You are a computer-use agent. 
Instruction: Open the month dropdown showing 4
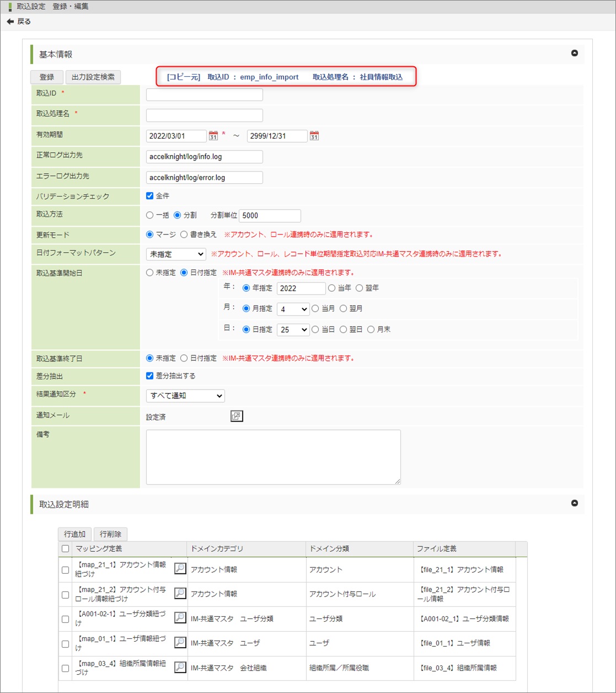pos(293,309)
